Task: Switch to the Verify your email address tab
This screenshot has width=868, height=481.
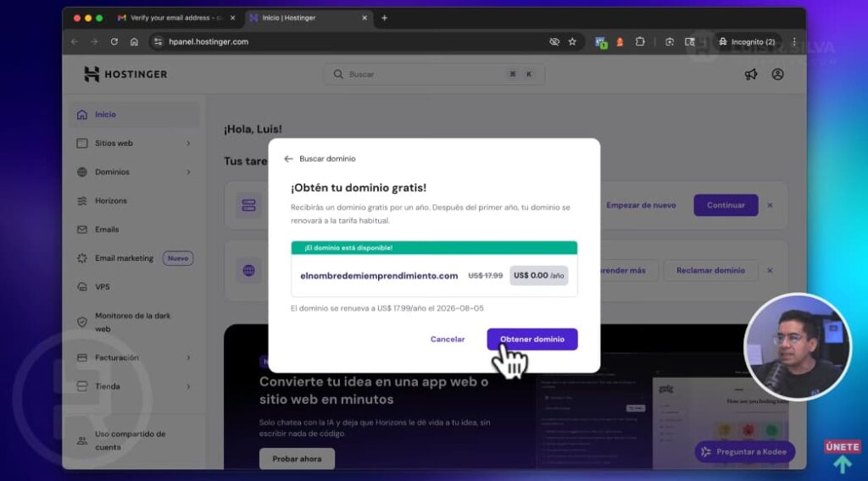Action: pyautogui.click(x=176, y=18)
